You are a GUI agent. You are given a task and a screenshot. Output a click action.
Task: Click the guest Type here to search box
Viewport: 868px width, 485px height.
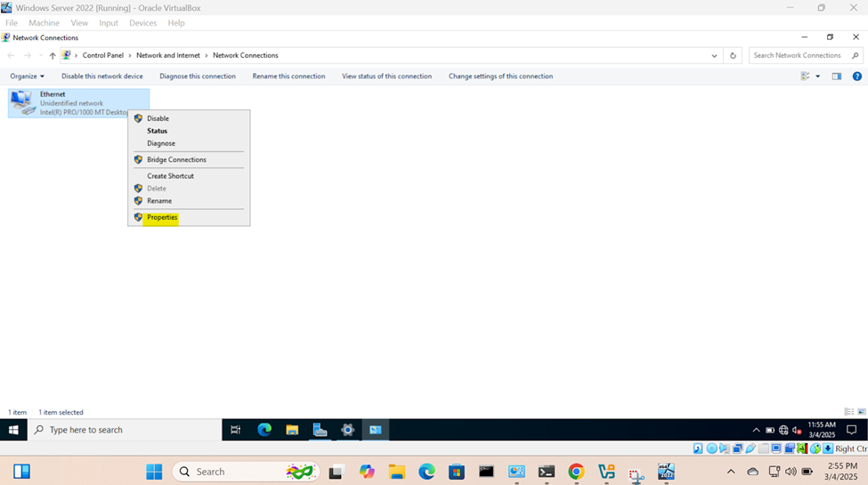125,430
